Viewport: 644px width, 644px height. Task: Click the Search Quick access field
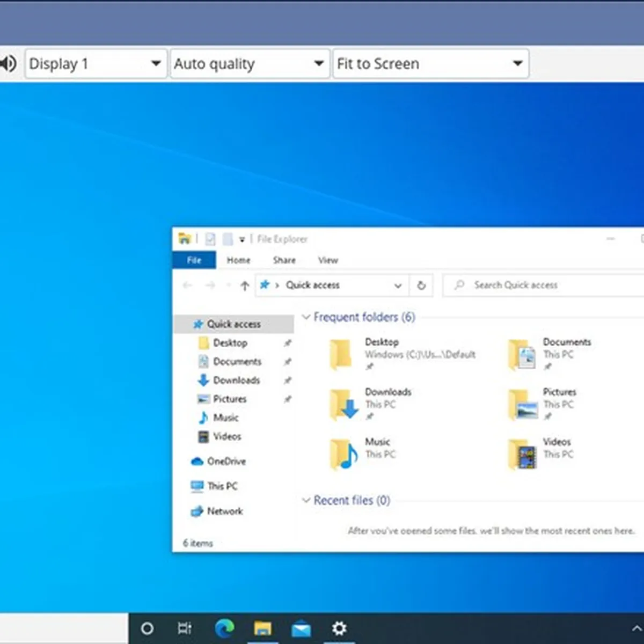[542, 286]
